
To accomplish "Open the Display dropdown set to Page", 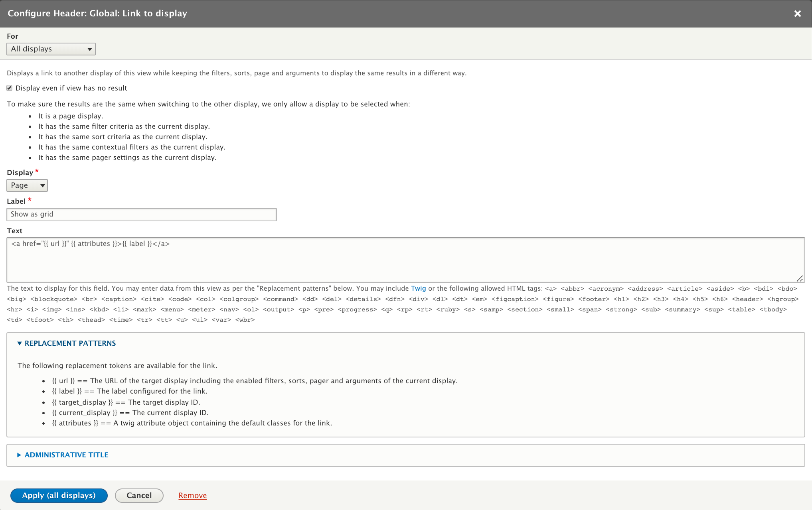I will pyautogui.click(x=27, y=185).
